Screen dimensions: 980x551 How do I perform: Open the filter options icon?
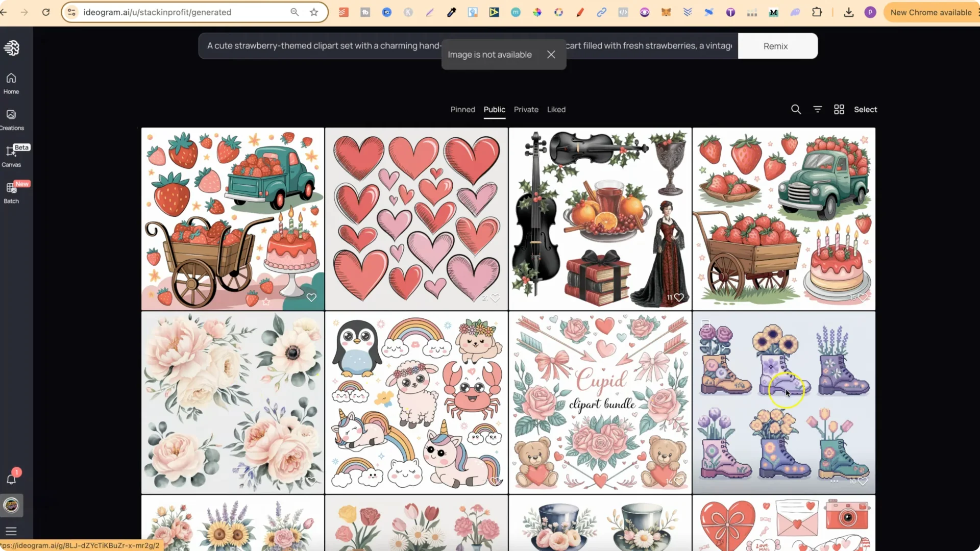[817, 109]
